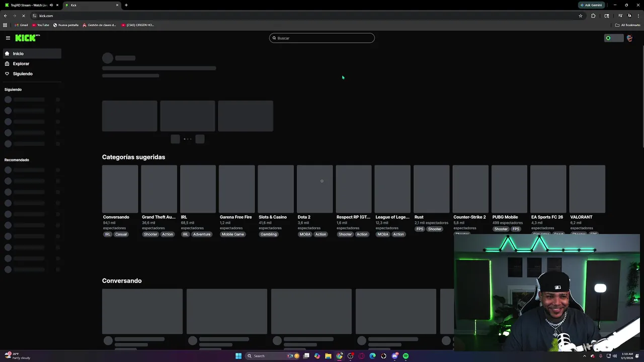Toggle the Kick sidebar hamburger menu
This screenshot has height=362, width=644.
[x=8, y=38]
